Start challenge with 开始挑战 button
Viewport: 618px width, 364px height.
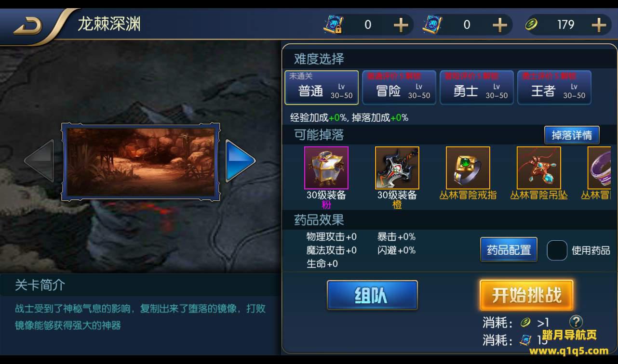526,295
